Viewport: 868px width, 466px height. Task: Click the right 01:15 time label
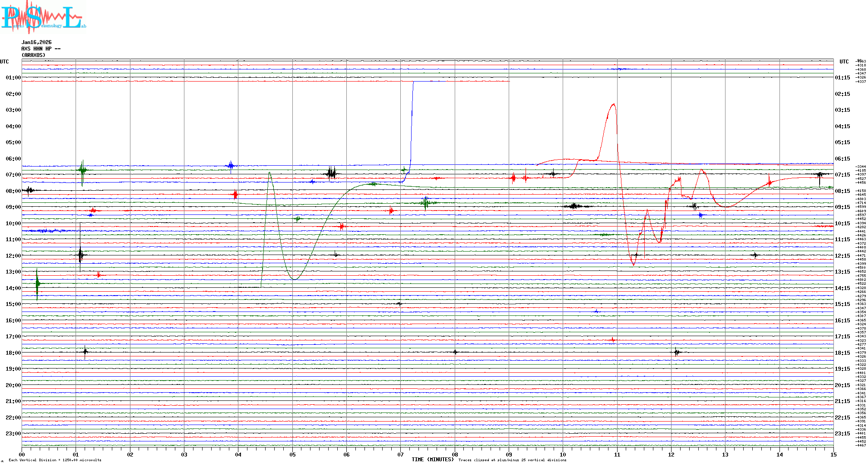click(x=842, y=78)
